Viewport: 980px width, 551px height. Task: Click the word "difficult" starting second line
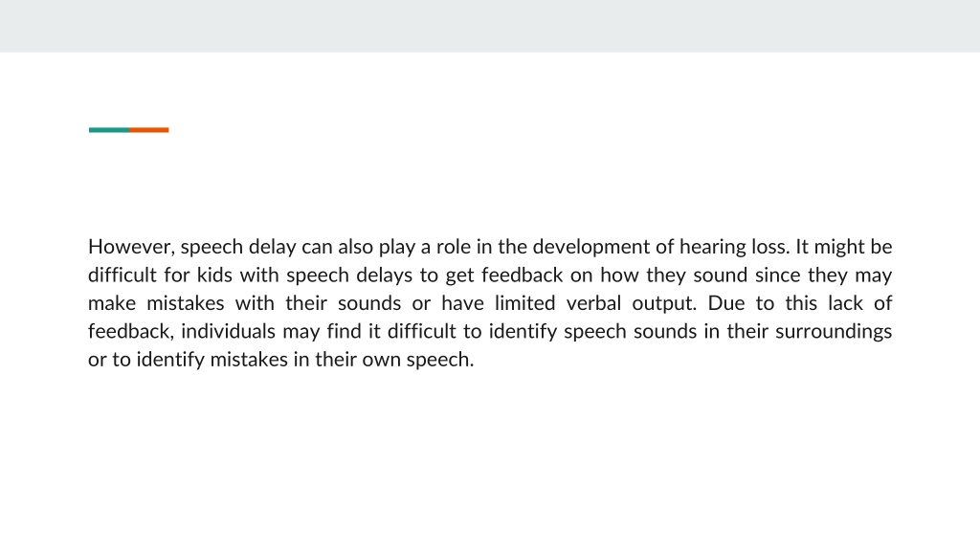[x=122, y=275]
